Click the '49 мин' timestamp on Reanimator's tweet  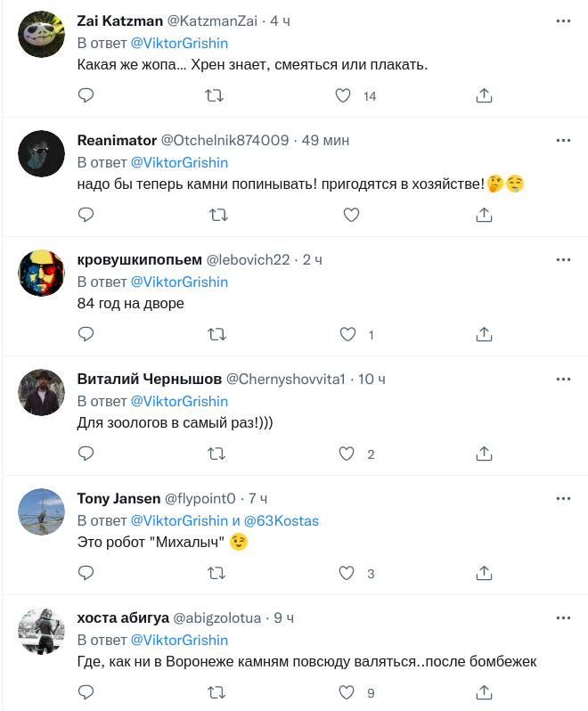click(324, 140)
